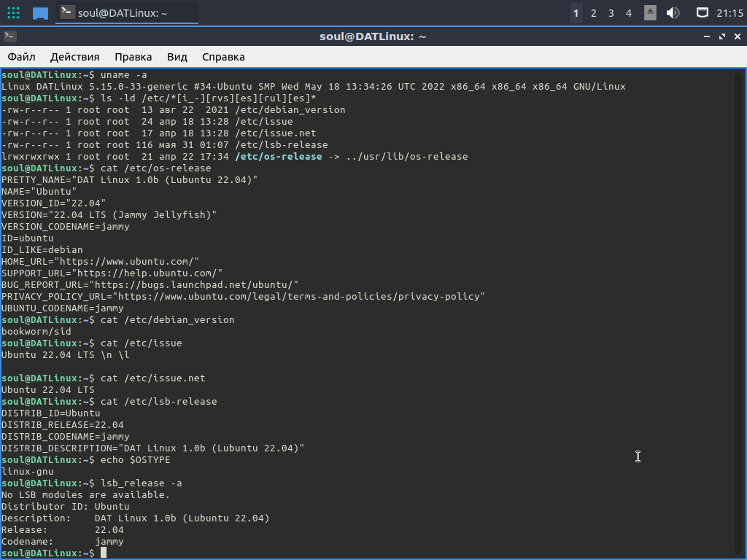Click the PRETTY_NAME="DAT Linux 1.0b" line
This screenshot has height=560, width=747.
tap(130, 180)
